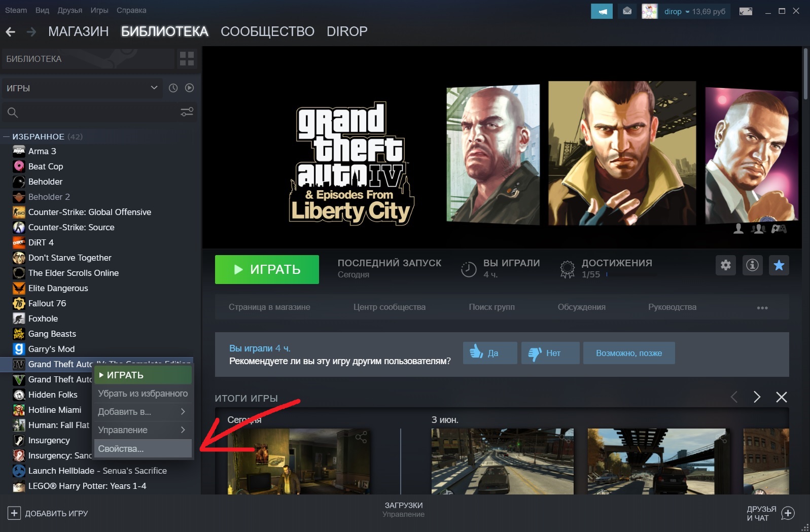Screen dimensions: 810x532
Task: Open Центр сообщества link
Action: point(390,307)
